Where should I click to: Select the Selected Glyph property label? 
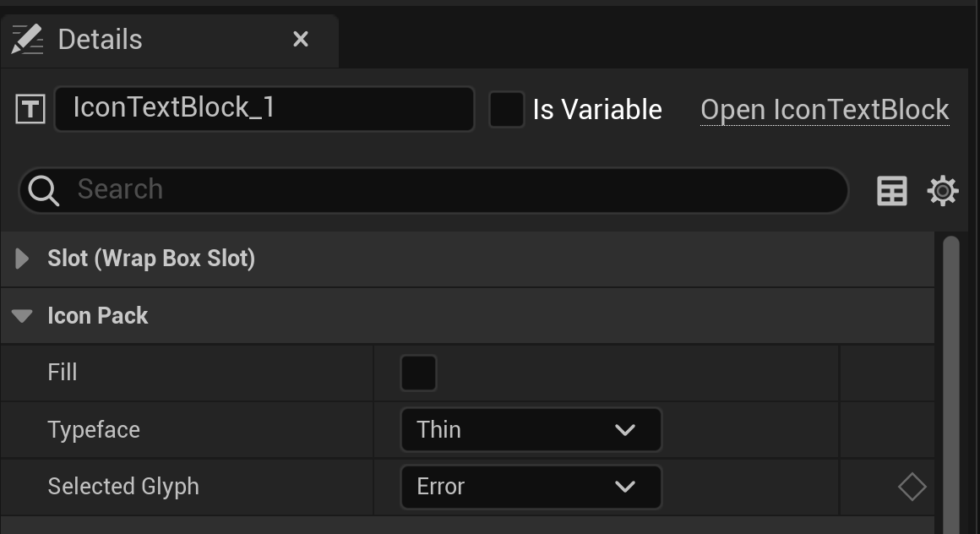click(123, 487)
